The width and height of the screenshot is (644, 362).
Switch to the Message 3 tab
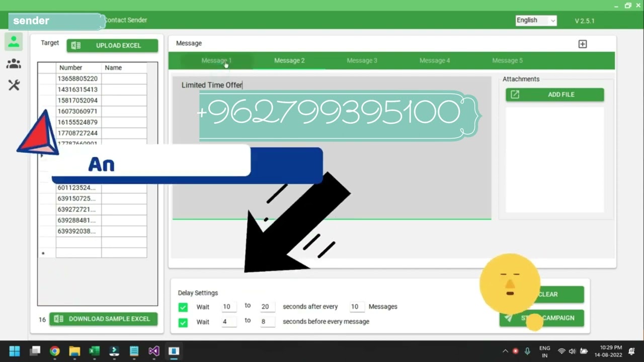tap(362, 60)
